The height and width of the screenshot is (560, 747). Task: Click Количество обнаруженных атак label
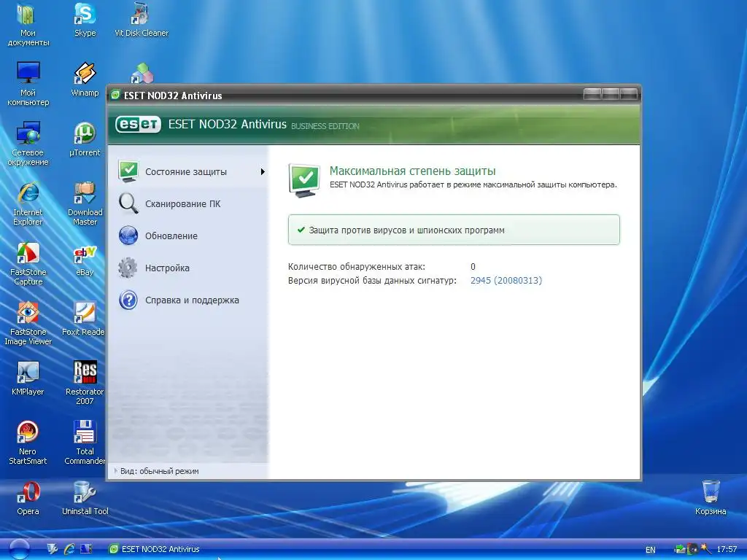356,267
